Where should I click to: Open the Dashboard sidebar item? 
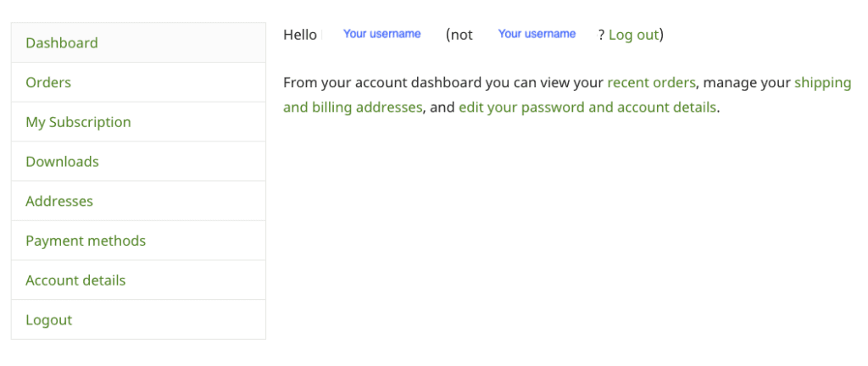coord(62,43)
